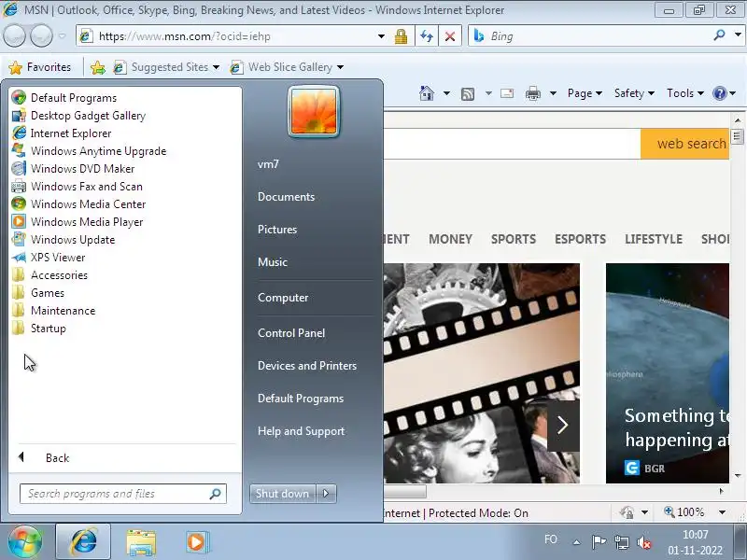The image size is (747, 560).
Task: Click Internet Explorer taskbar icon
Action: tap(83, 542)
